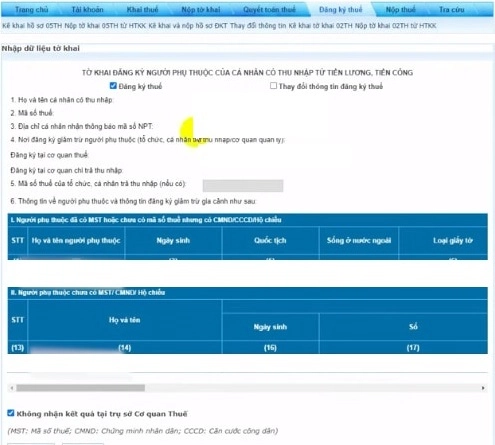Image resolution: width=495 pixels, height=445 pixels.
Task: Switch to the Tài khoản tab
Action: (x=87, y=9)
